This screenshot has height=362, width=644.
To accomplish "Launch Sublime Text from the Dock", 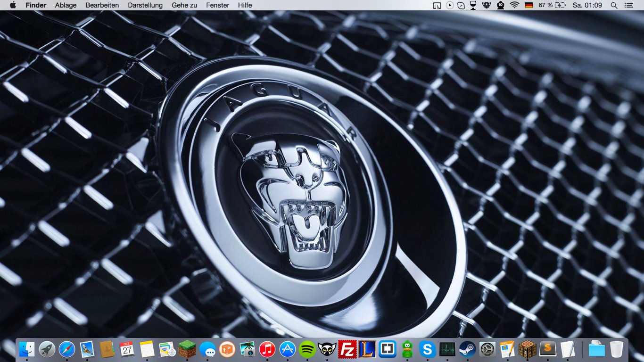I will pyautogui.click(x=548, y=349).
